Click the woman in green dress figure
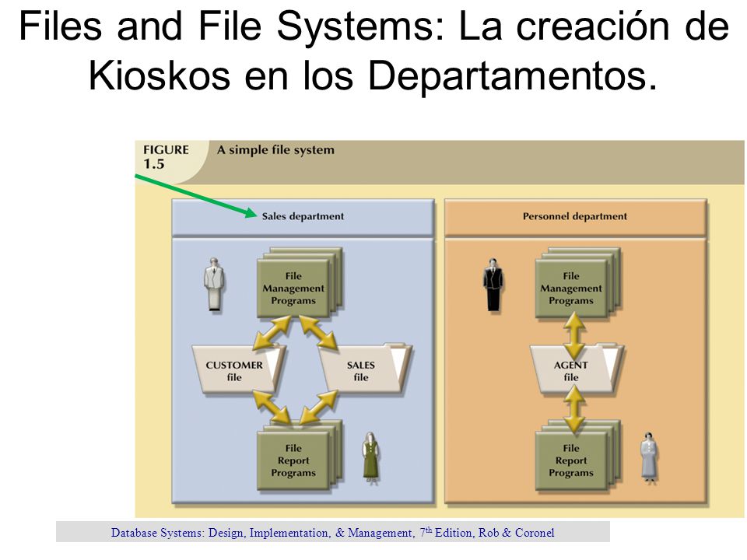 [x=370, y=458]
